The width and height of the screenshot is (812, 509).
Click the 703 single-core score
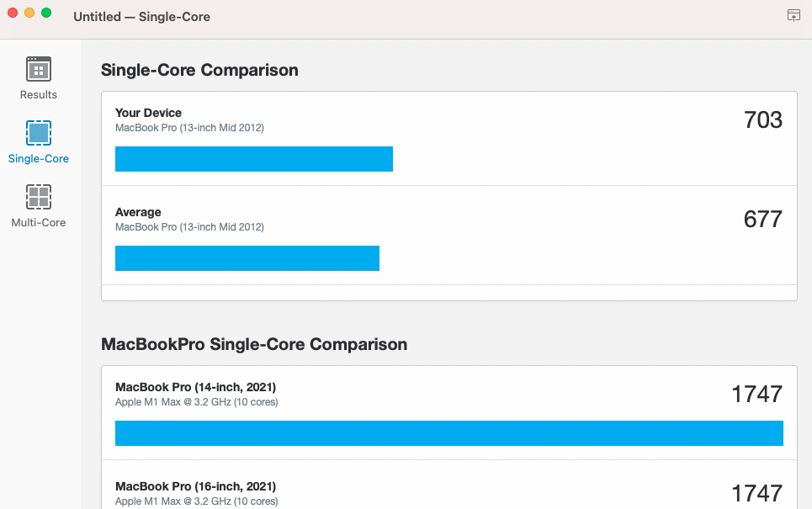pos(763,120)
